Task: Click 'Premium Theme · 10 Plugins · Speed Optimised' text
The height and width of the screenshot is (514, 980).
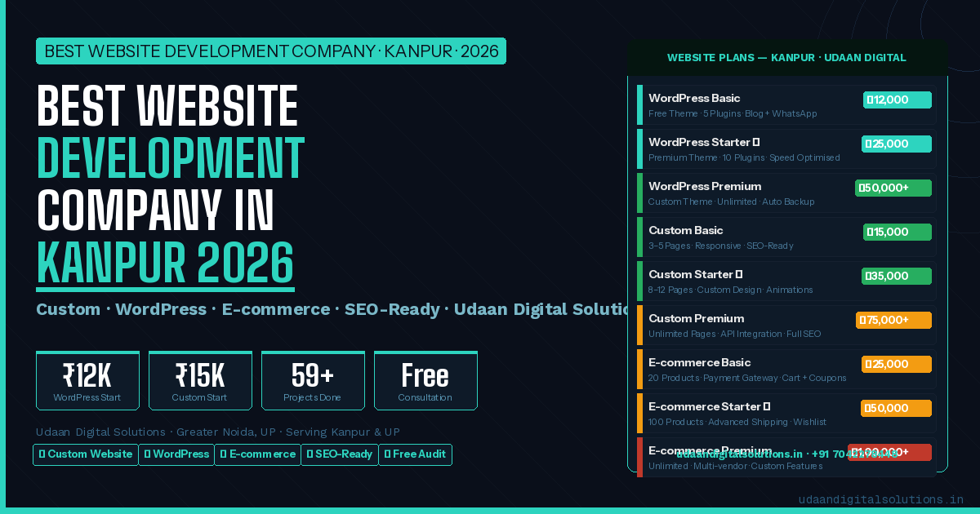Action: click(x=744, y=158)
